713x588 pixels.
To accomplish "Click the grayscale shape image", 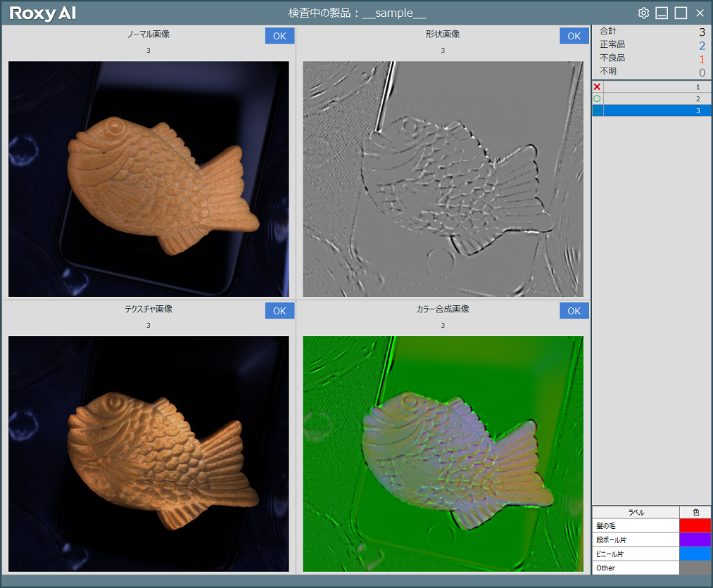I will pos(443,179).
